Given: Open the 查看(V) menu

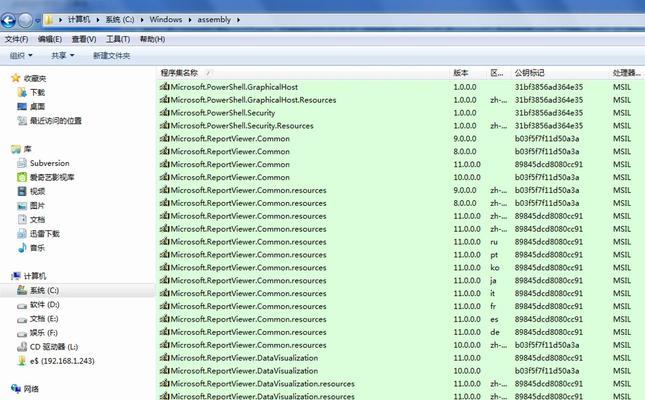Looking at the screenshot, I should point(84,39).
